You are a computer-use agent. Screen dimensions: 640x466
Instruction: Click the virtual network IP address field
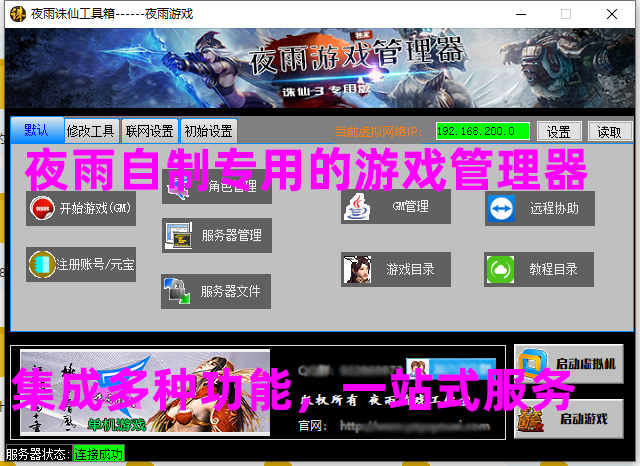coord(482,131)
